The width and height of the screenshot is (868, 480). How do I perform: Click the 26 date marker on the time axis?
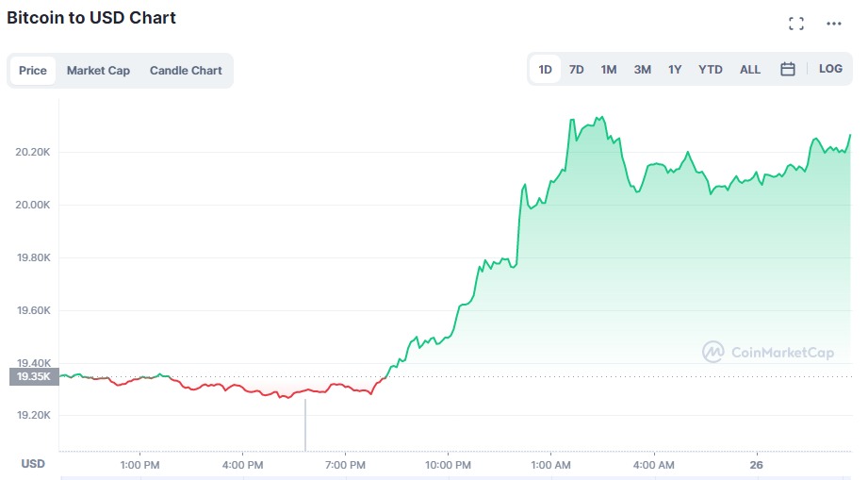pos(753,464)
